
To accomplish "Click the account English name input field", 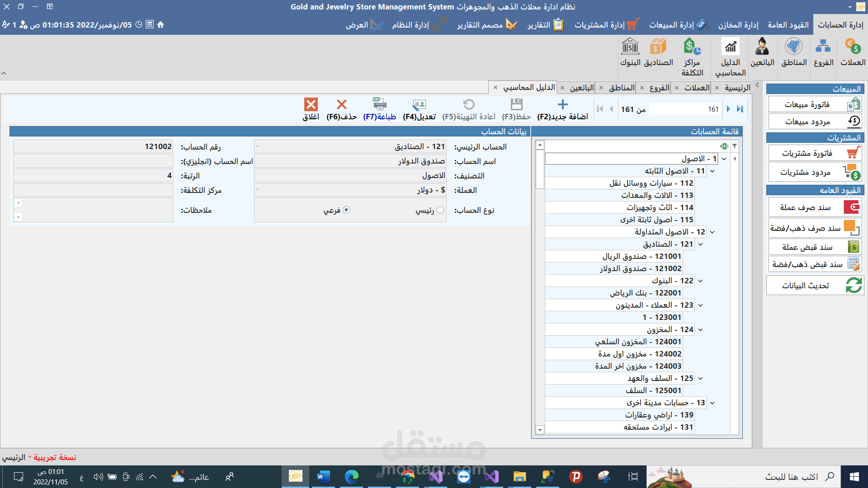I will click(x=93, y=161).
